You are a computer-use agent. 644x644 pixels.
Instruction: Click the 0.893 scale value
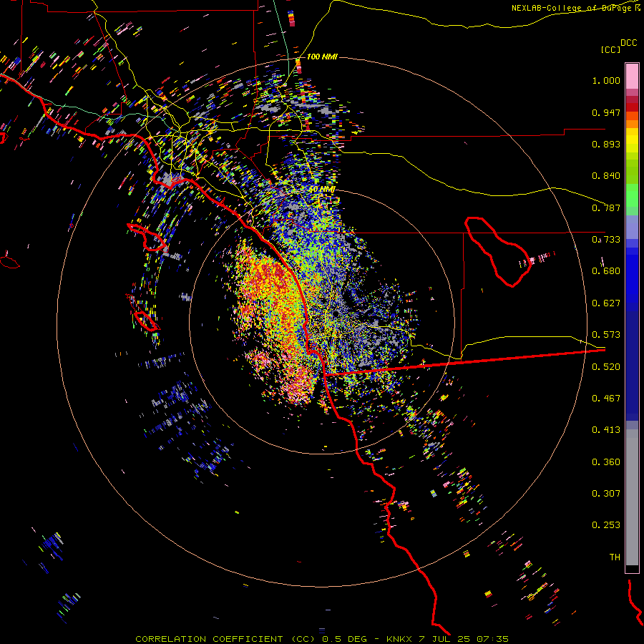point(606,144)
